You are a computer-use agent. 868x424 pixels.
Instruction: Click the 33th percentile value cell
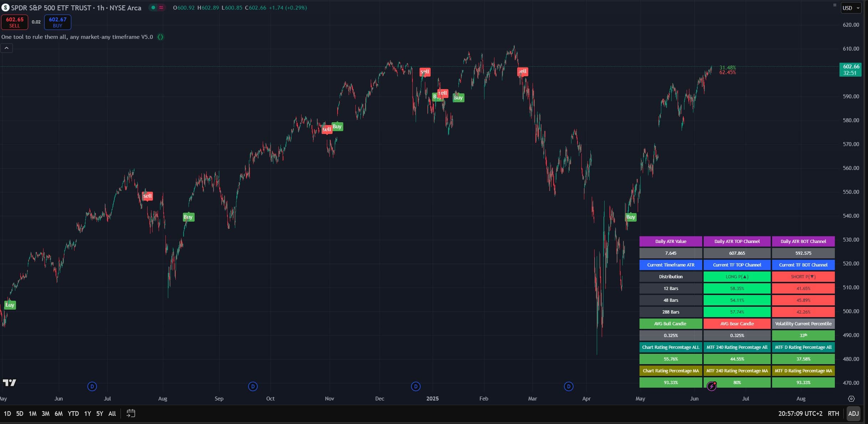[x=803, y=336]
